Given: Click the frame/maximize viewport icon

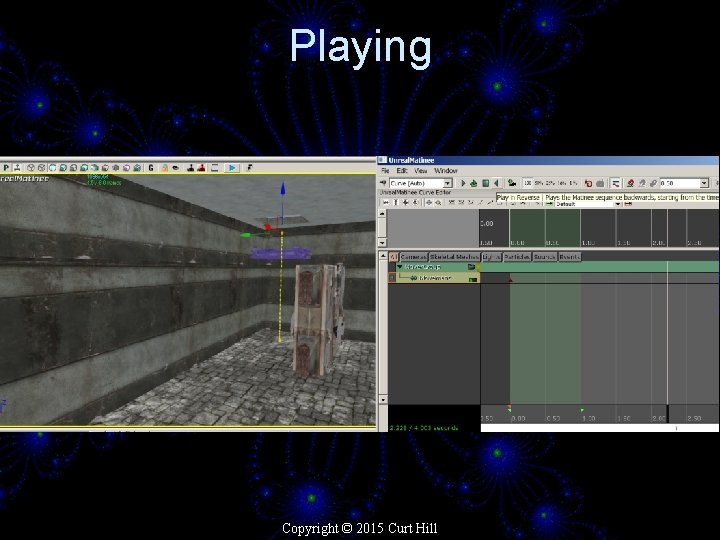Looking at the screenshot, I should (x=214, y=168).
